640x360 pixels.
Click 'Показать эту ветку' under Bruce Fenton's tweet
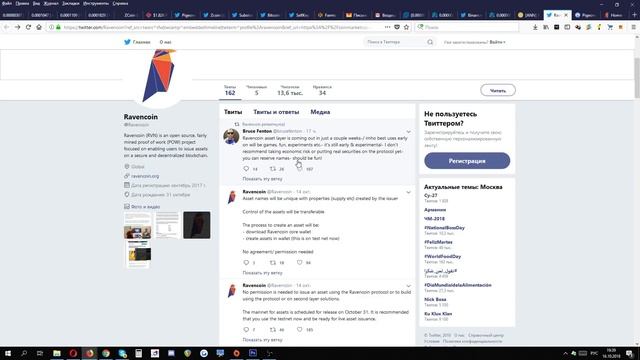pyautogui.click(x=262, y=179)
